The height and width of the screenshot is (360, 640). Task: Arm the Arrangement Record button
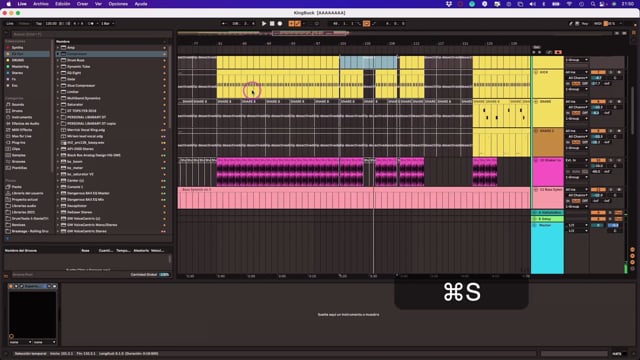(x=280, y=24)
